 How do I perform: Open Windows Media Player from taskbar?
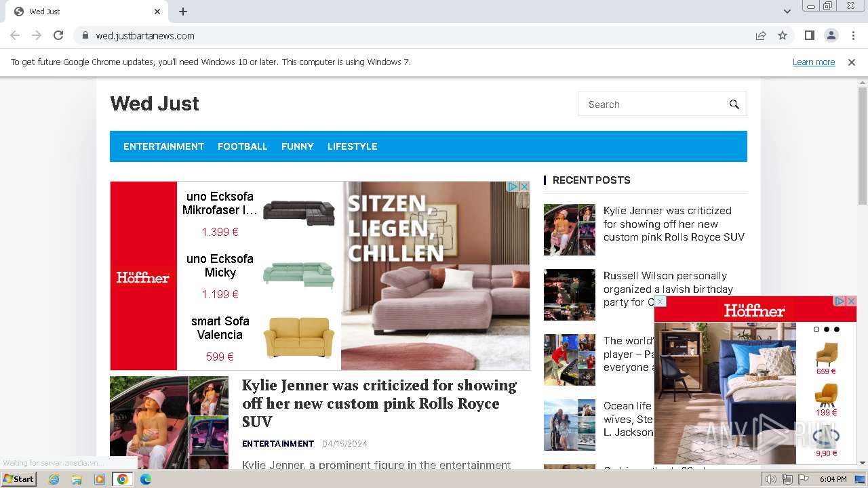(x=100, y=479)
